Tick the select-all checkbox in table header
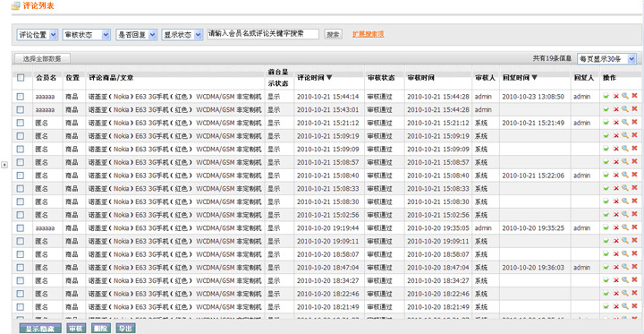The image size is (644, 334). pos(21,77)
